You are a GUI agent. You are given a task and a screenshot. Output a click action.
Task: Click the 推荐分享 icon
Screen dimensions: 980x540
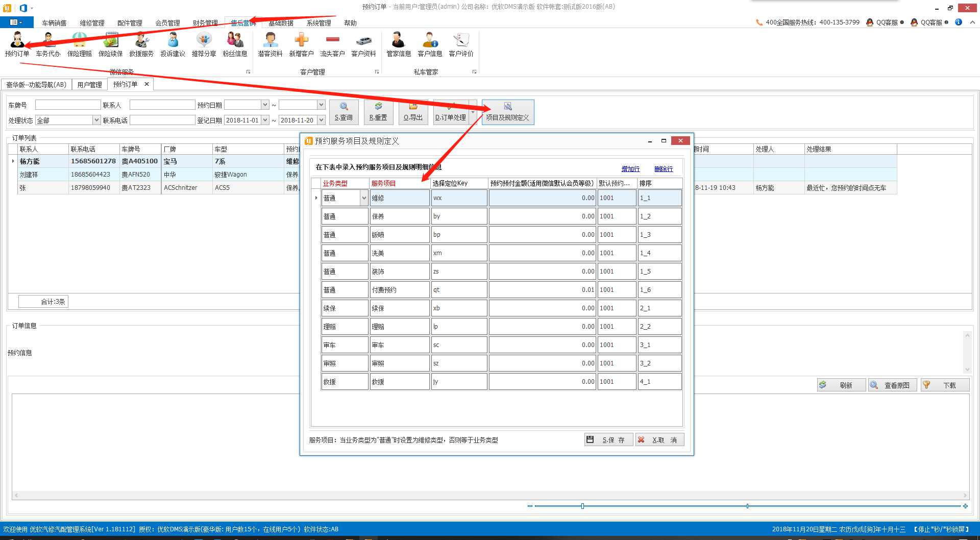pos(204,44)
